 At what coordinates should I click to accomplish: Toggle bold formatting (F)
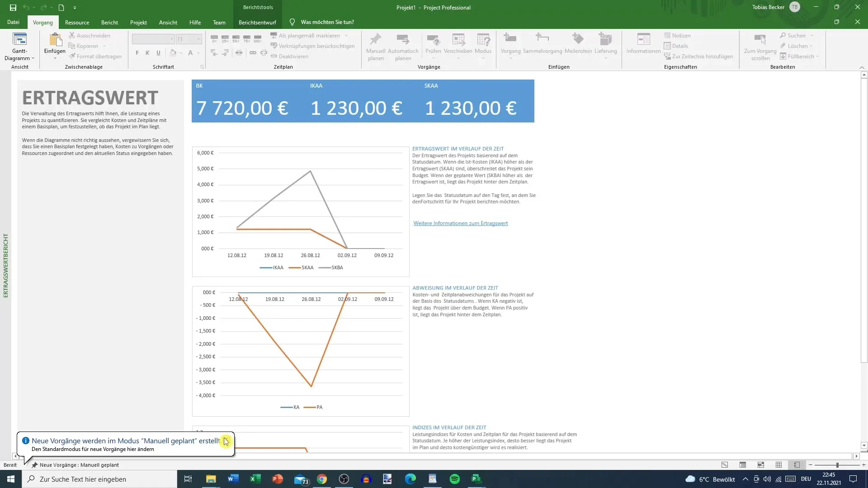(x=137, y=53)
